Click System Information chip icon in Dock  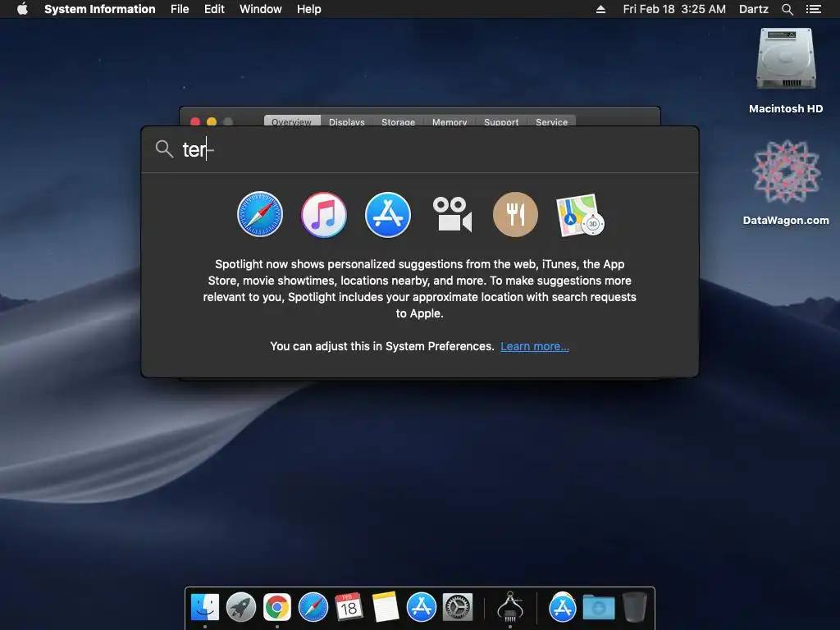pos(510,607)
